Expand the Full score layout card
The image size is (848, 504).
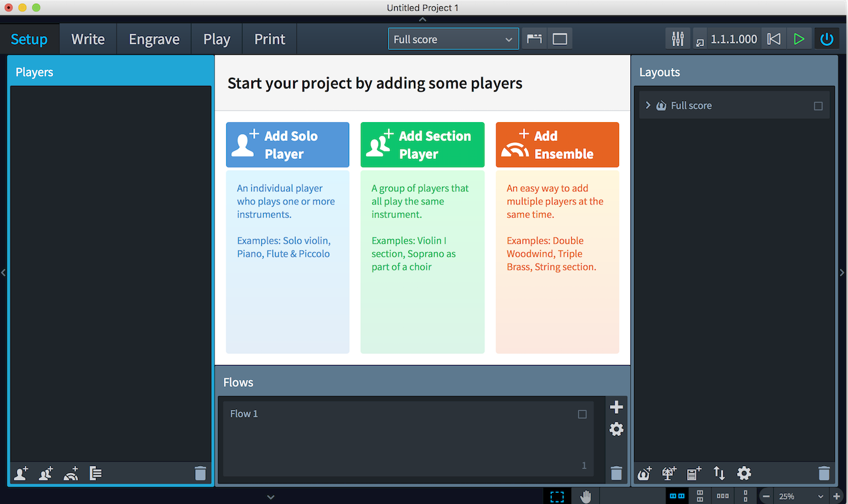(648, 105)
